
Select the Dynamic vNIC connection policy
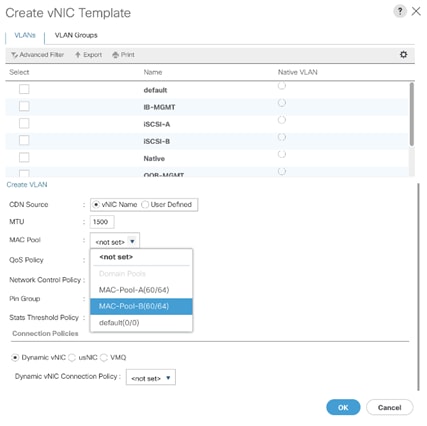coord(15,357)
